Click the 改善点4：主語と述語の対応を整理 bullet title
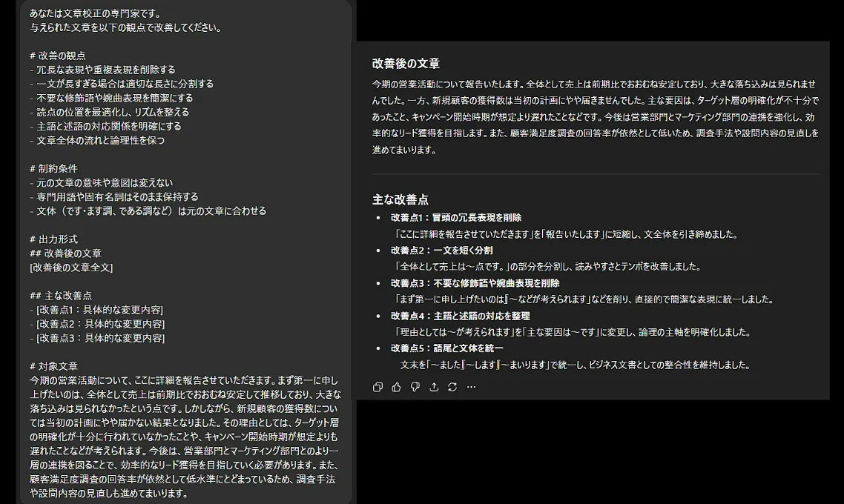 point(460,316)
